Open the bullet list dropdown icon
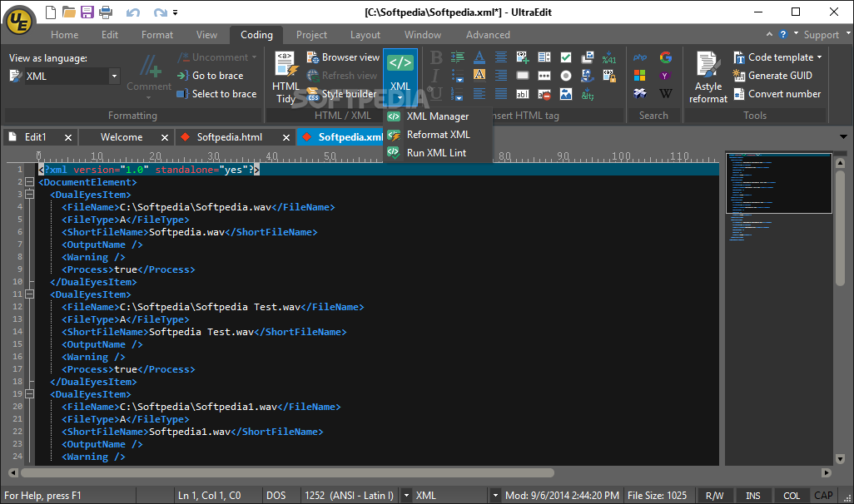This screenshot has width=854, height=504. [458, 76]
